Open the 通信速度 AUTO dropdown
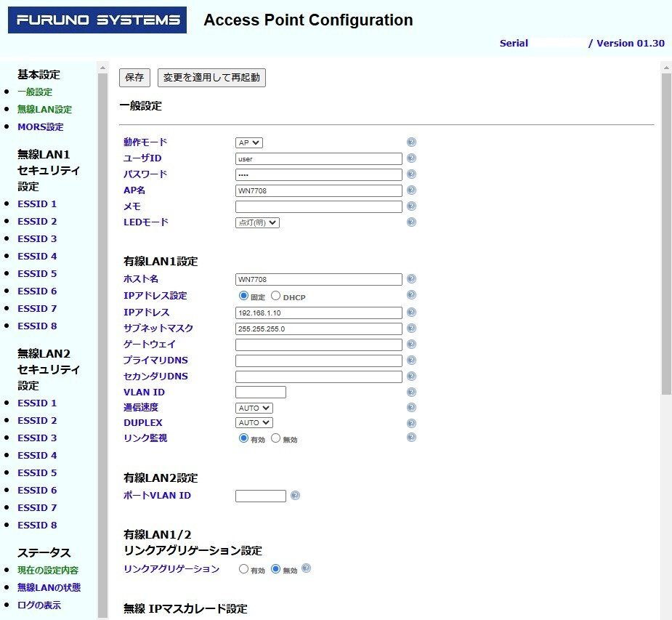Image resolution: width=672 pixels, height=620 pixels. point(254,408)
